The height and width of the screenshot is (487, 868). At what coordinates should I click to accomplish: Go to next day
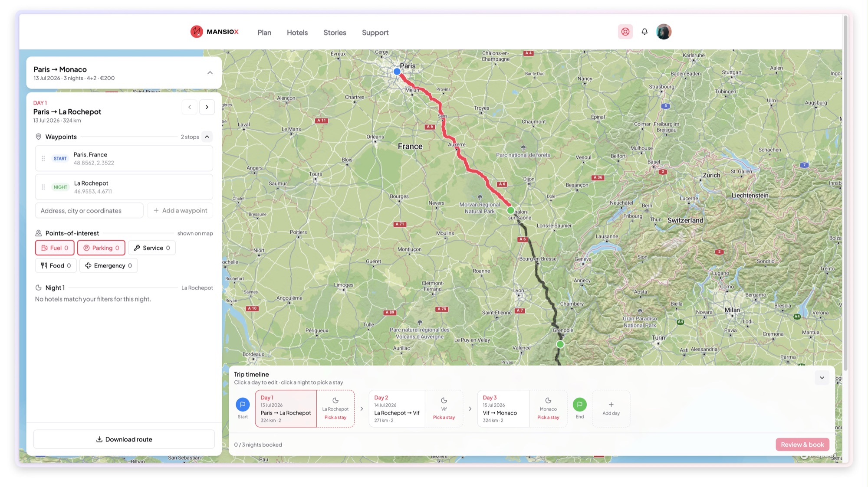point(207,107)
